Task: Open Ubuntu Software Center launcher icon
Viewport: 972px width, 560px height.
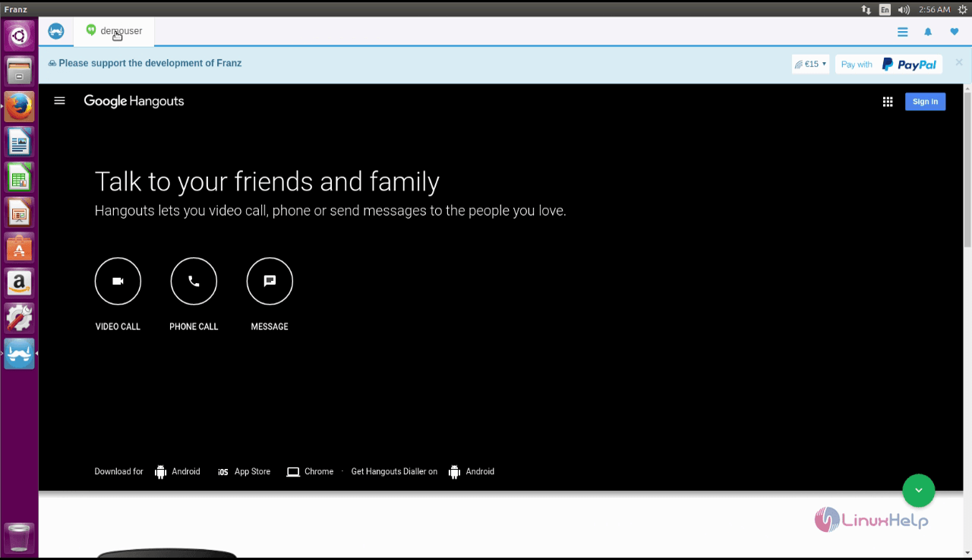Action: [x=19, y=248]
